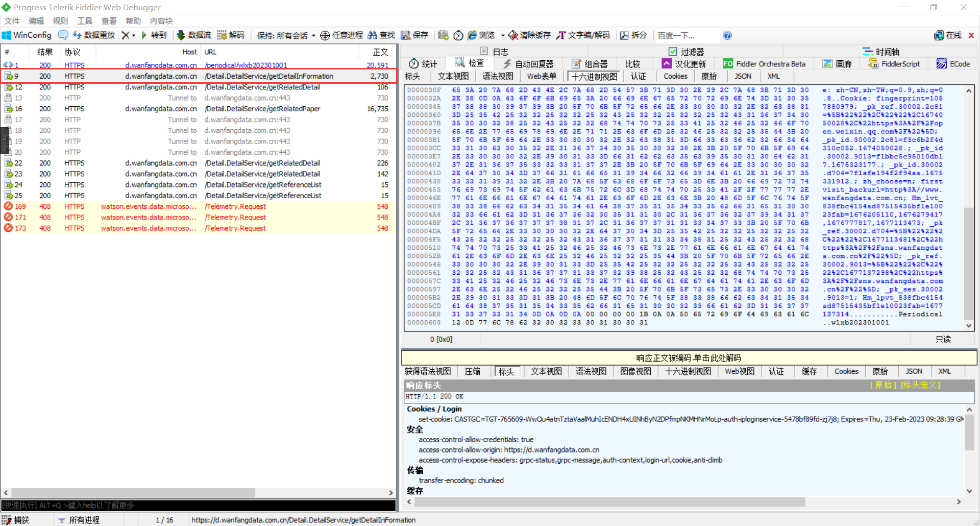Select the response 压缩 tab
The image size is (980, 526).
click(473, 371)
